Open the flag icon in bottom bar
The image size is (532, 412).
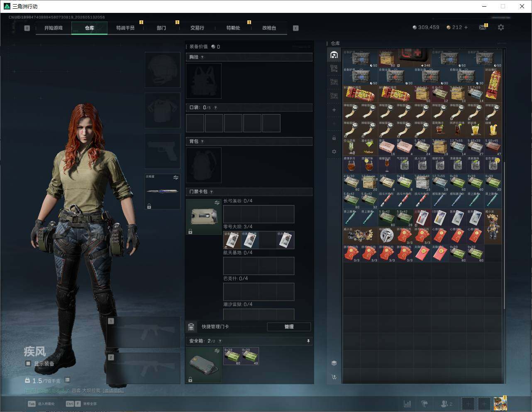[x=425, y=404]
